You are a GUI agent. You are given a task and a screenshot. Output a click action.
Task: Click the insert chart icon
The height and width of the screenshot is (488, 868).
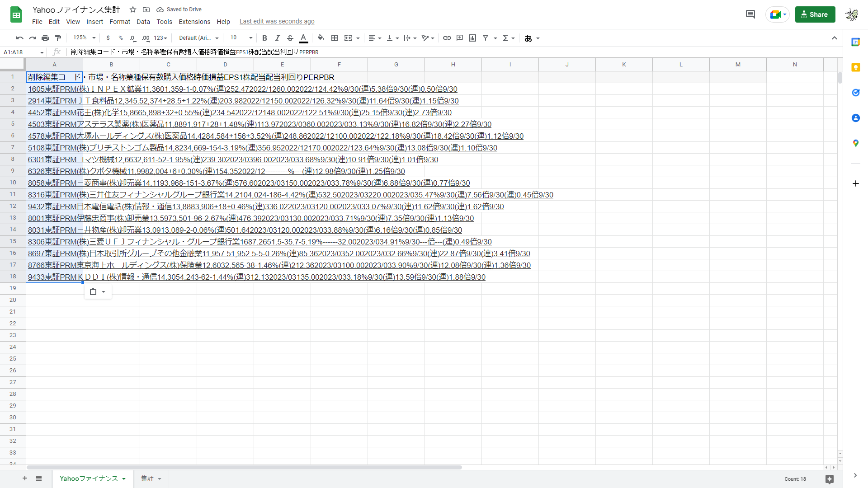472,38
